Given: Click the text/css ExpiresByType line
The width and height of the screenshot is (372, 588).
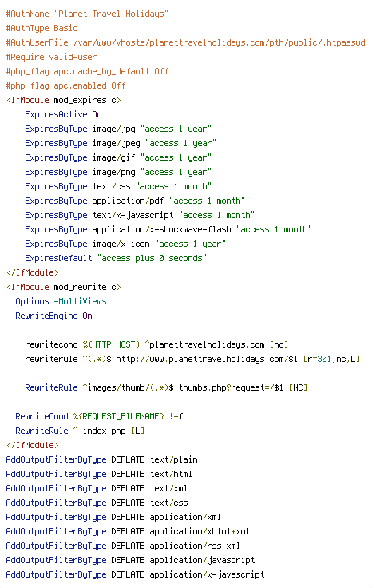Looking at the screenshot, I should [x=118, y=186].
